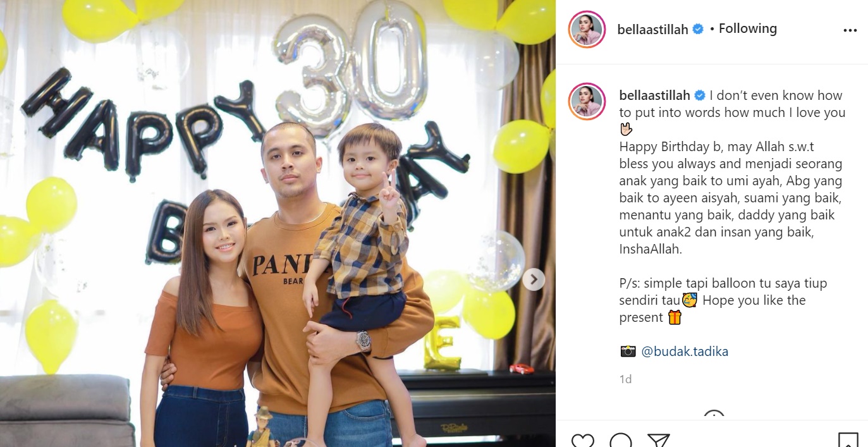This screenshot has width=868, height=447.
Task: Click the hand emoji after 'love you'
Action: tap(625, 130)
